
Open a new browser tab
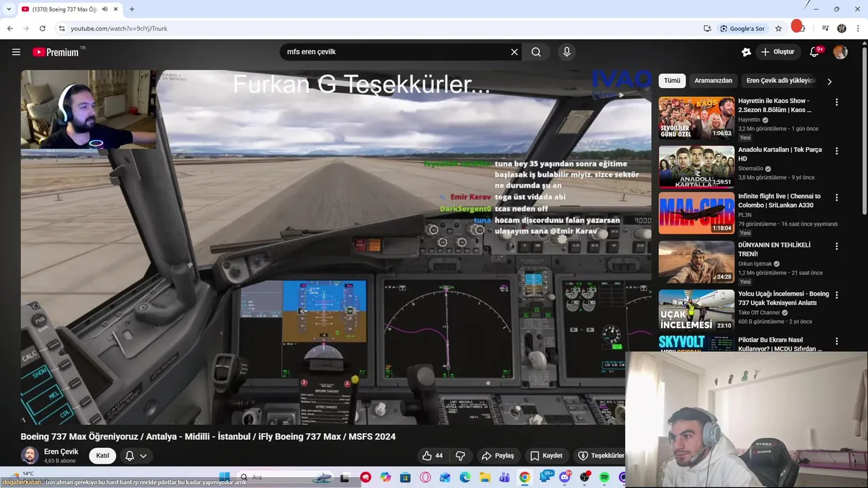[x=132, y=9]
